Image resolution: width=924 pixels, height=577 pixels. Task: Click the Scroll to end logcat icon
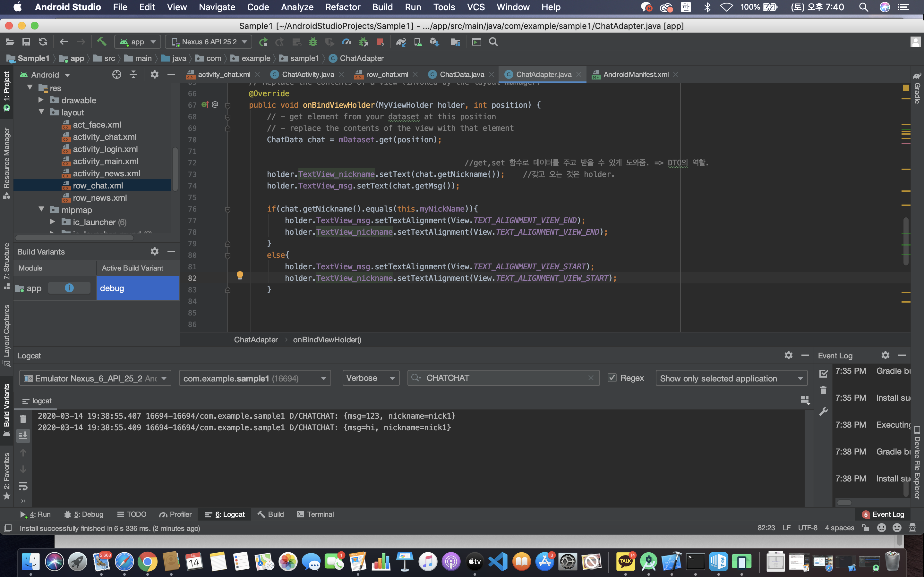point(23,435)
